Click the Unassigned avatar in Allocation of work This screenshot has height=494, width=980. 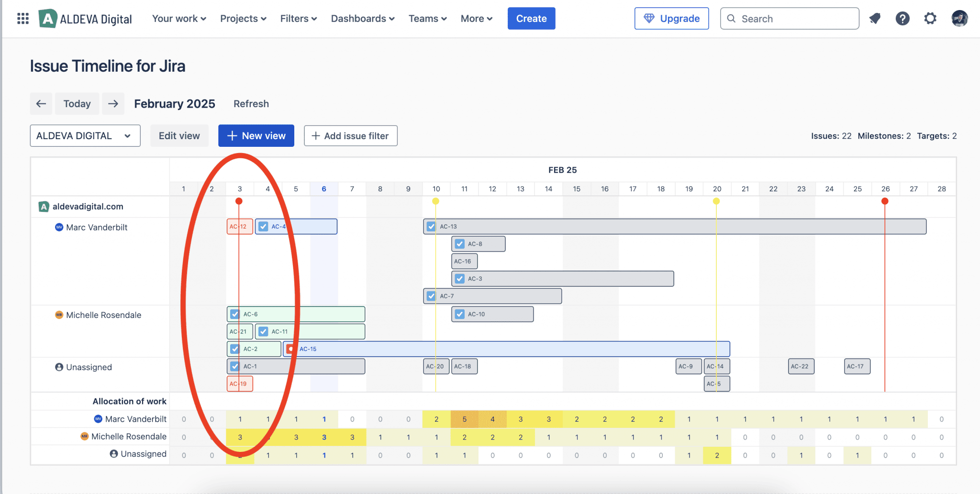[x=114, y=453]
